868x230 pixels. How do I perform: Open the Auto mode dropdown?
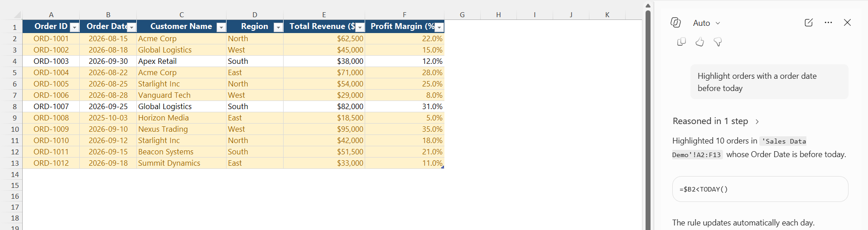pyautogui.click(x=706, y=23)
